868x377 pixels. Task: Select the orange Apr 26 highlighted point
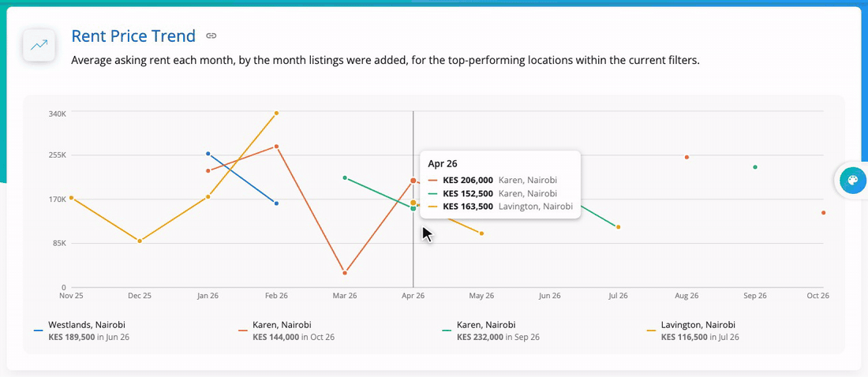point(413,181)
